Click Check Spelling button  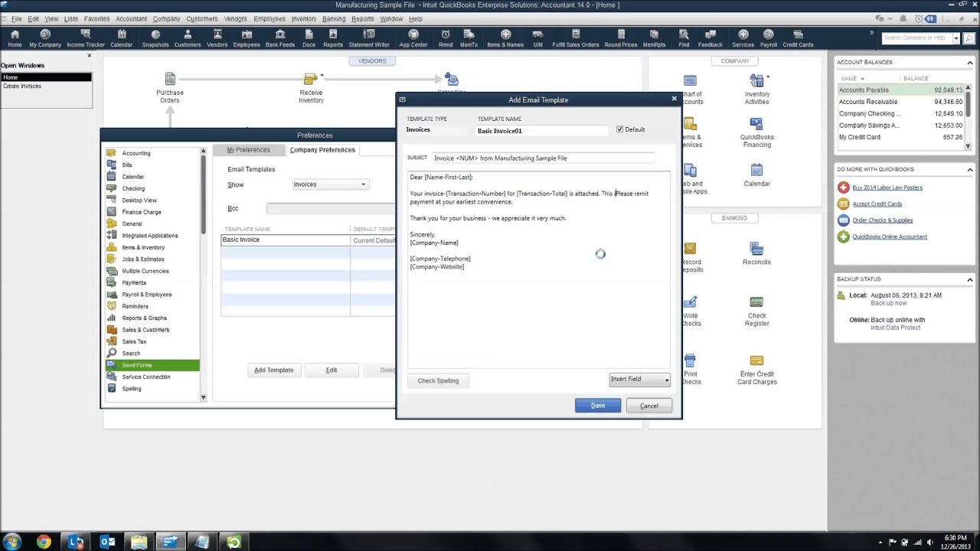pyautogui.click(x=438, y=380)
